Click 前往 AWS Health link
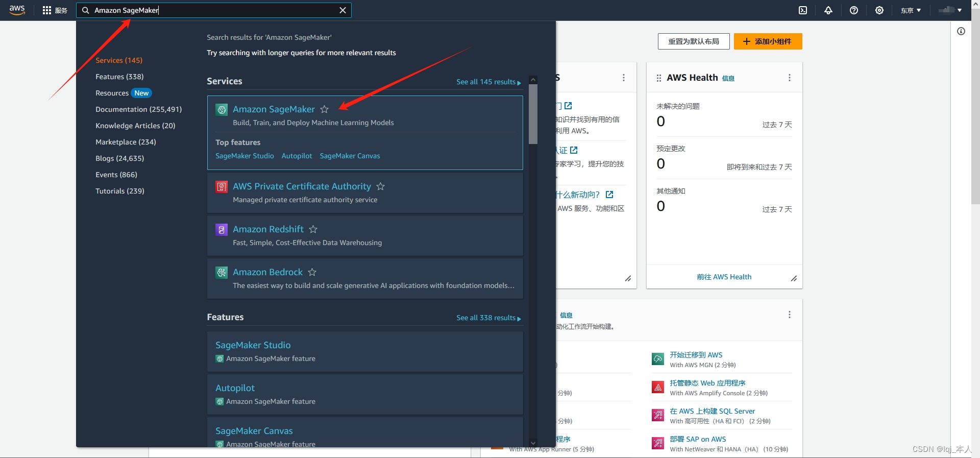Image resolution: width=980 pixels, height=458 pixels. point(724,277)
